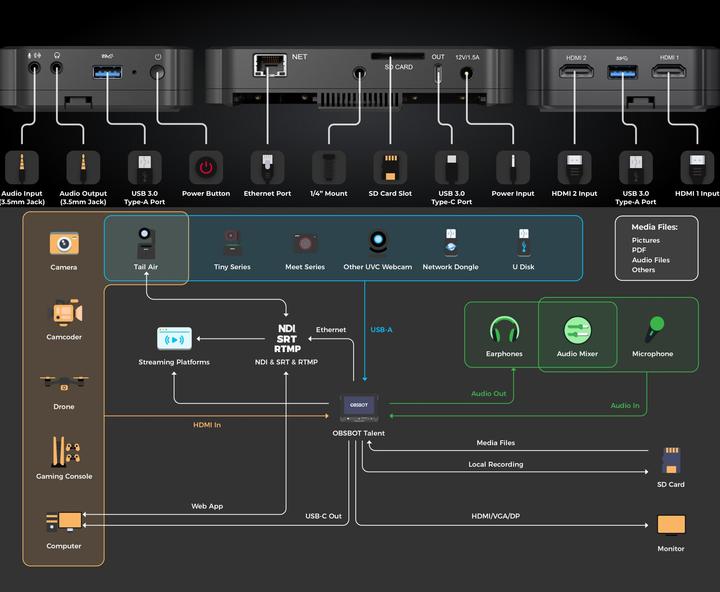Select the Audio Mixer icon

578,330
